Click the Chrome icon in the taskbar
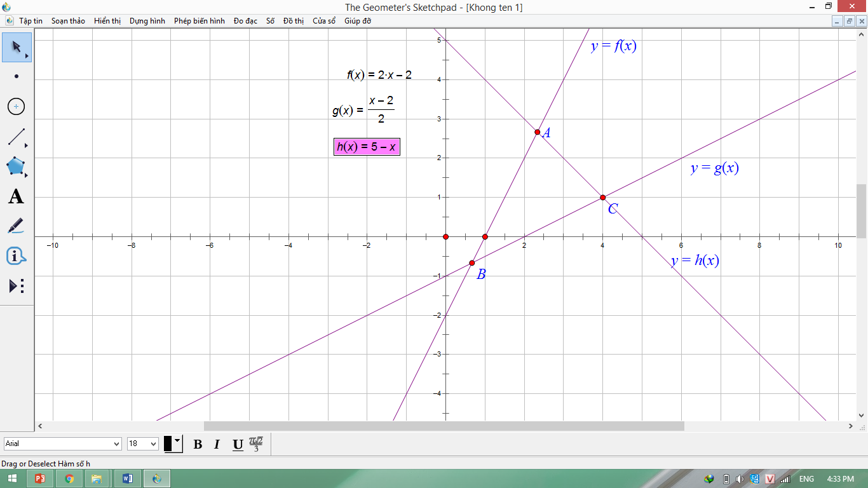The width and height of the screenshot is (868, 488). (69, 478)
